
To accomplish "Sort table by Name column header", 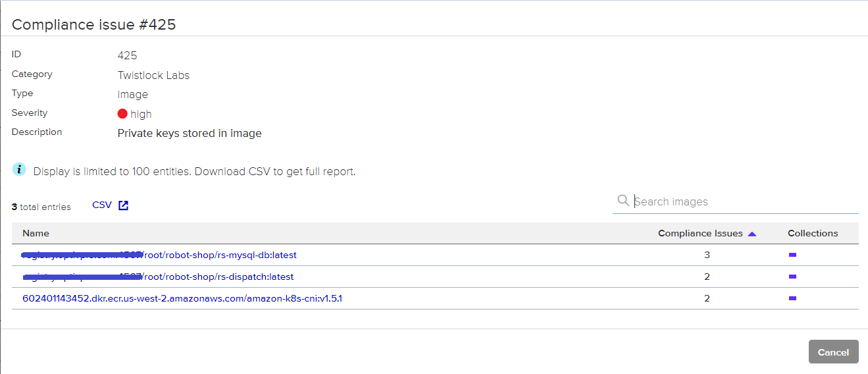I will point(36,233).
